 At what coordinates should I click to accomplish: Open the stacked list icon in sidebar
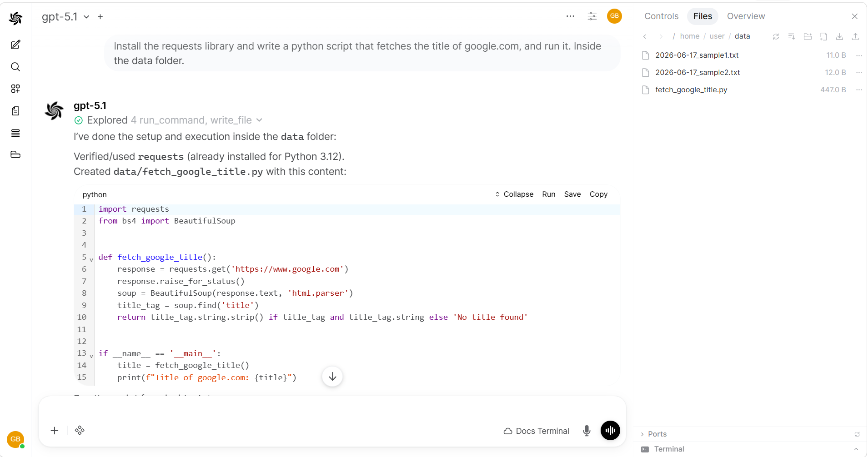(15, 133)
